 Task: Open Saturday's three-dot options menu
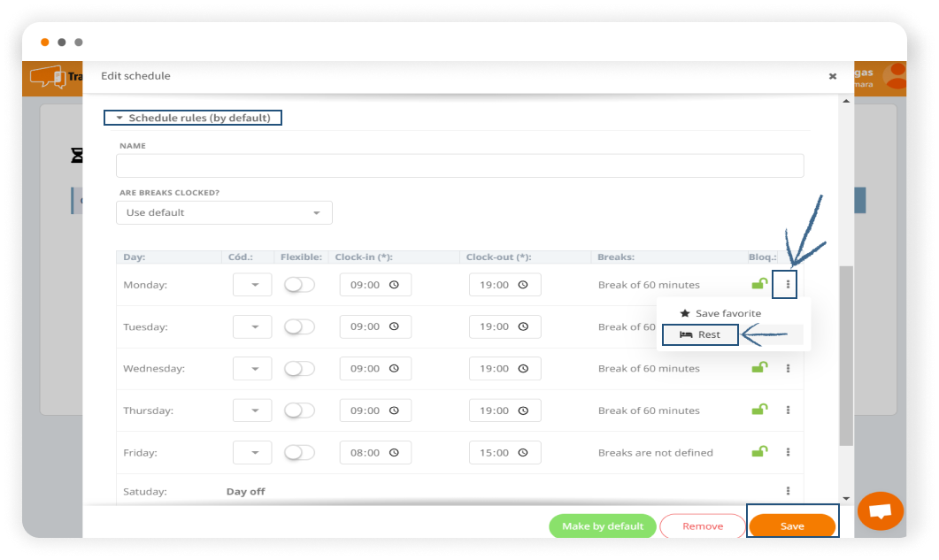(x=788, y=491)
